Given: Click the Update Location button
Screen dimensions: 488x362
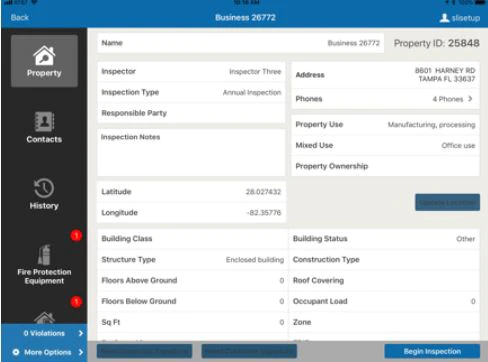Looking at the screenshot, I should click(x=447, y=202).
